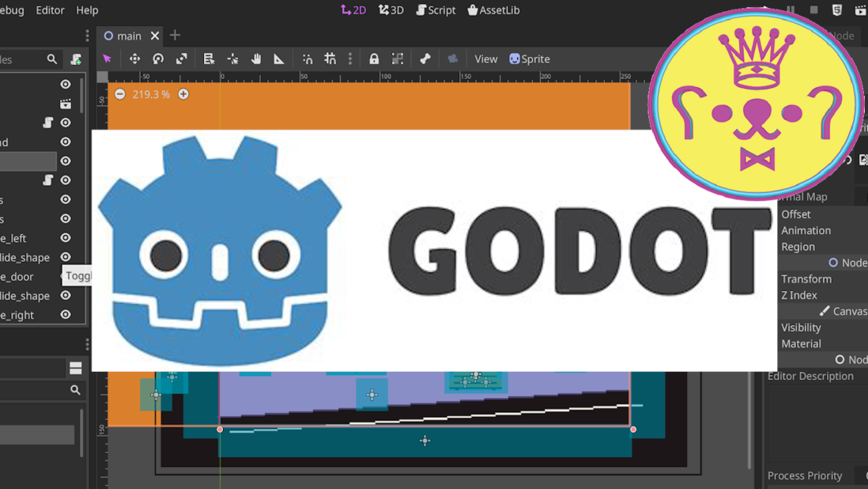Choose the Scale Mode tool
The width and height of the screenshot is (868, 489).
click(x=182, y=59)
